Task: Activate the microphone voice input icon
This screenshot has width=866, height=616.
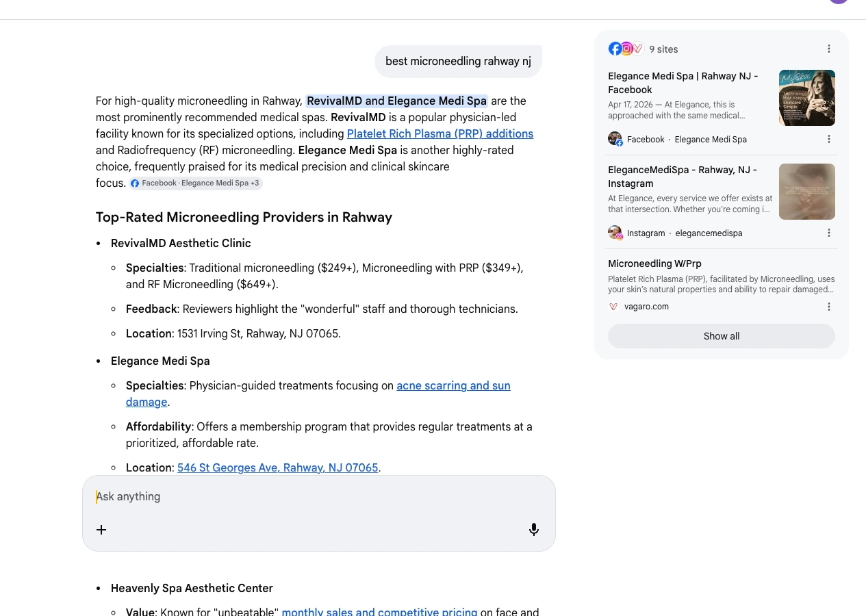Action: tap(534, 530)
